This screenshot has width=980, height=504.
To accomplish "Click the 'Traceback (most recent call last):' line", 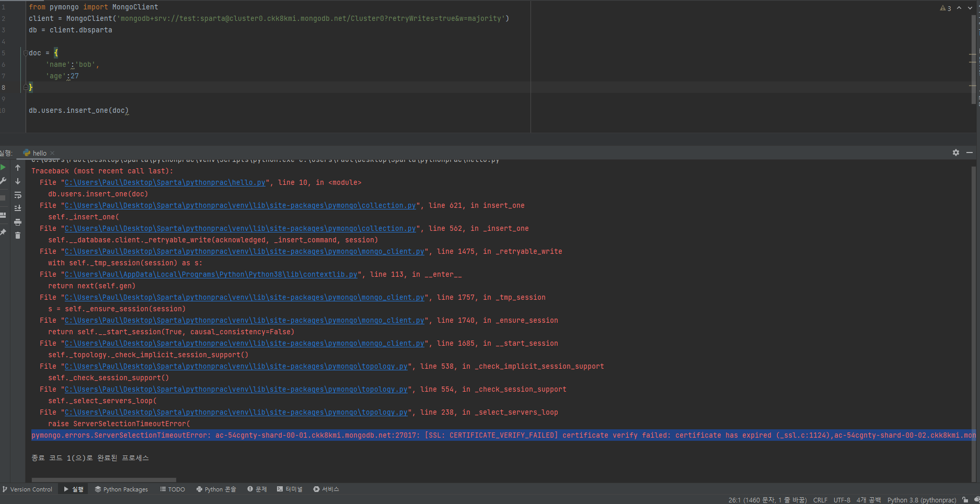I will 102,171.
